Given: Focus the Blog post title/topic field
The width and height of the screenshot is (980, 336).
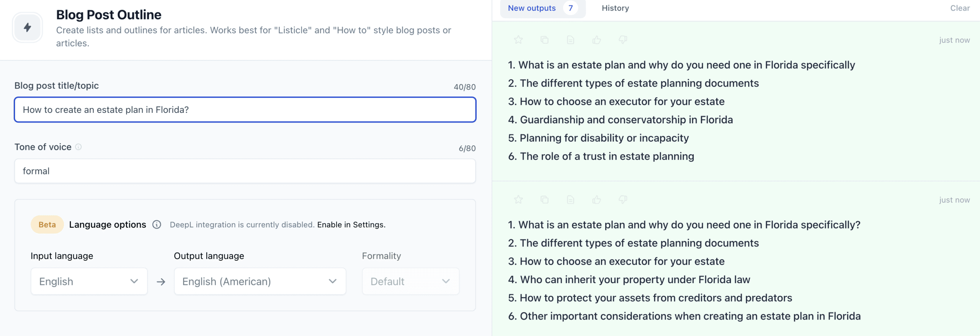Looking at the screenshot, I should (x=245, y=110).
